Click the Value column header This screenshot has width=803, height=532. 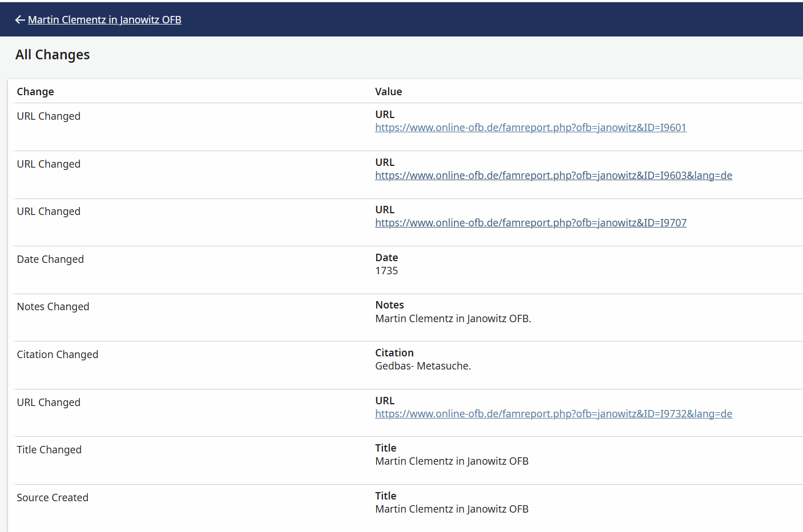tap(388, 92)
